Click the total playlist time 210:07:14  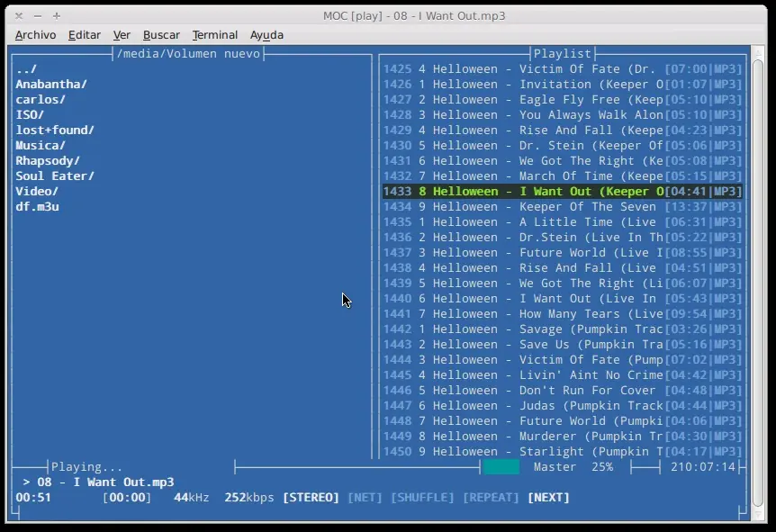pos(703,466)
